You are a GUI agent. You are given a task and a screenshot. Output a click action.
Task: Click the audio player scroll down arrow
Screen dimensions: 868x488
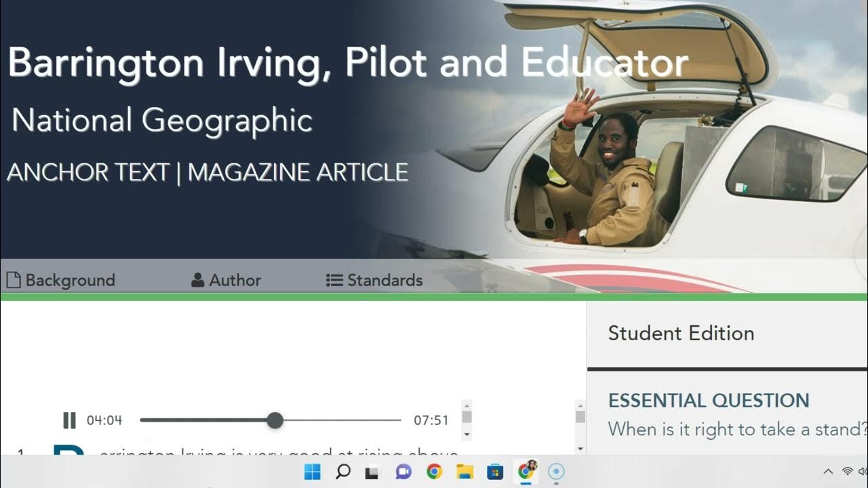point(467,434)
